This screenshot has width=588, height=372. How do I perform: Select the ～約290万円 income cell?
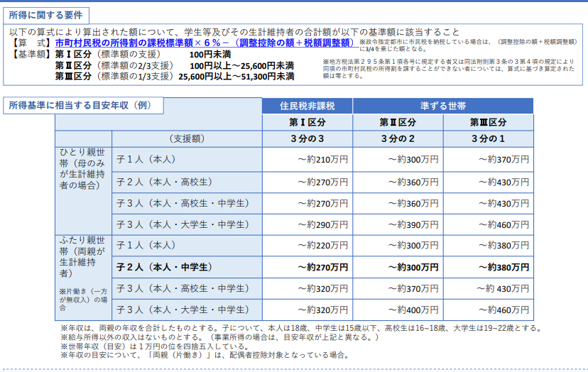tap(322, 224)
